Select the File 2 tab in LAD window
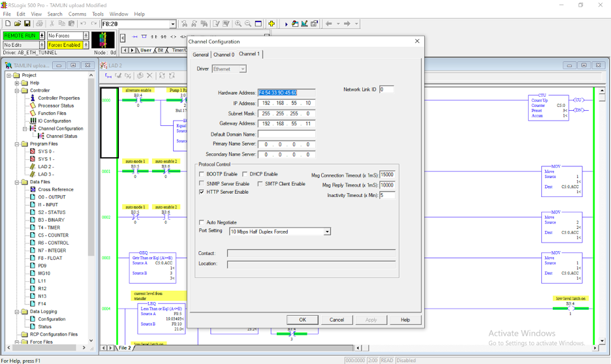 pyautogui.click(x=125, y=348)
